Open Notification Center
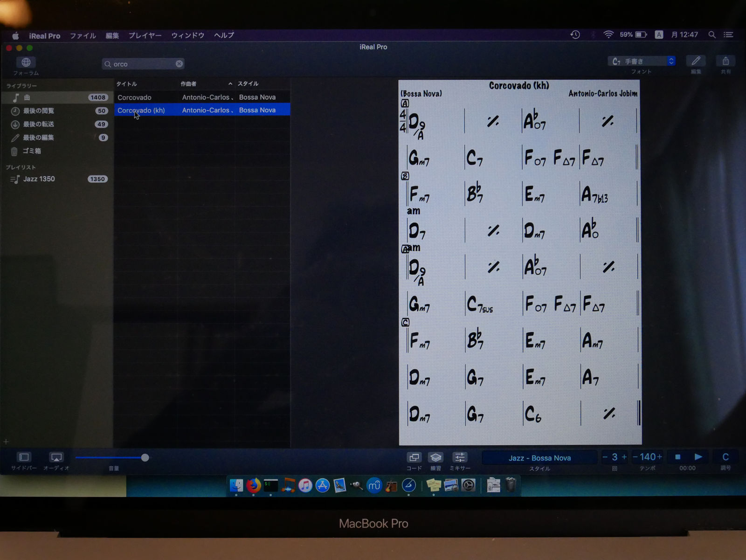Viewport: 746px width, 560px height. (728, 35)
